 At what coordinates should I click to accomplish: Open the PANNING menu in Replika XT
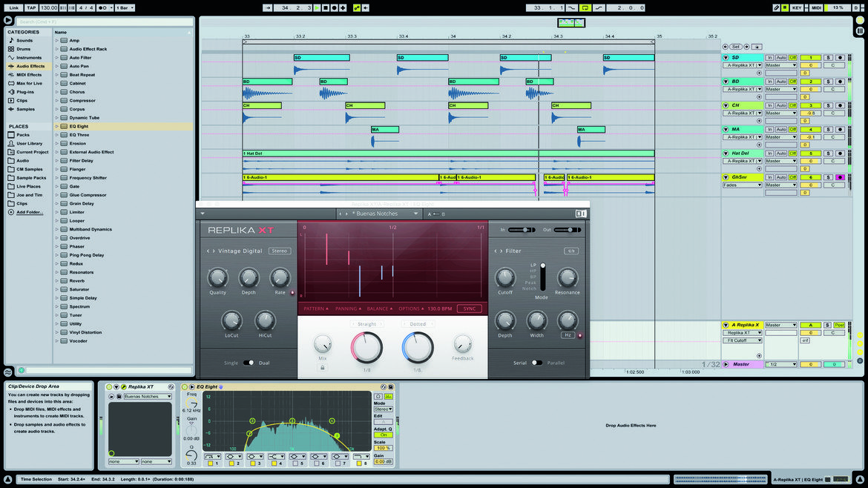coord(348,309)
